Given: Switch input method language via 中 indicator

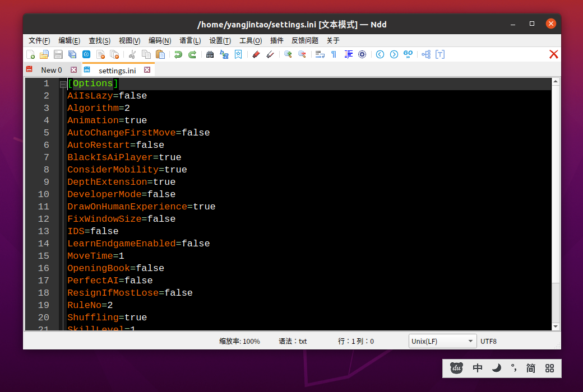Looking at the screenshot, I should click(477, 368).
